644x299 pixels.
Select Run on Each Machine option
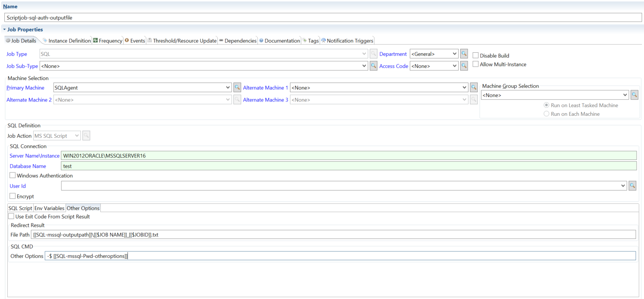[546, 114]
